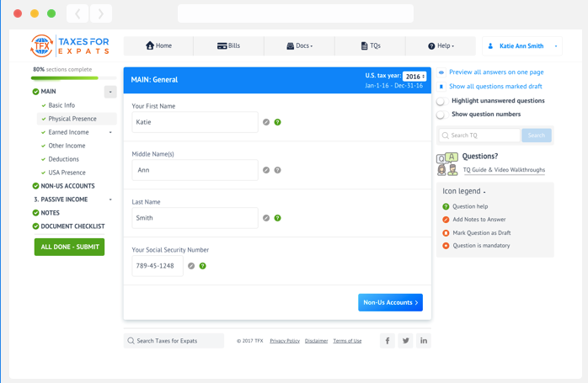Click the Last Name field
The height and width of the screenshot is (383, 588).
point(195,218)
